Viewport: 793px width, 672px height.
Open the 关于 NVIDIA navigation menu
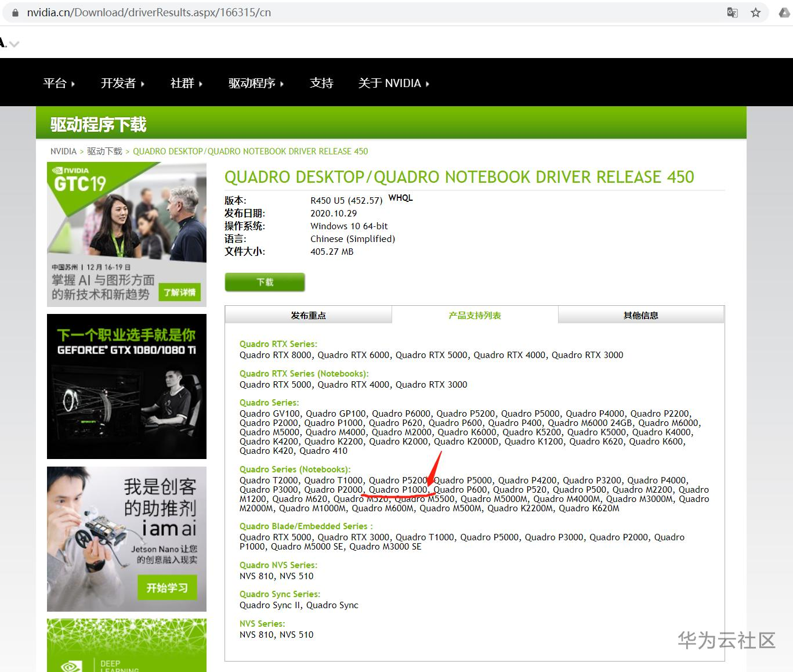coord(394,83)
